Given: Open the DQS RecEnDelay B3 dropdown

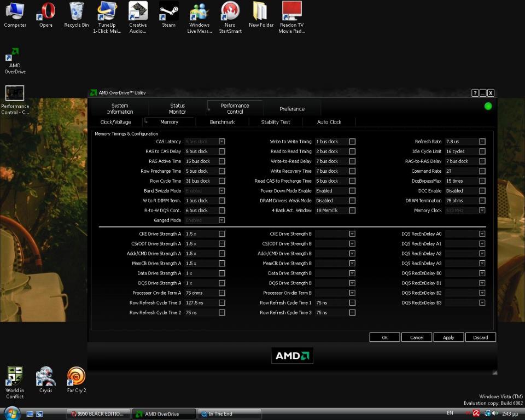Looking at the screenshot, I should (x=482, y=303).
